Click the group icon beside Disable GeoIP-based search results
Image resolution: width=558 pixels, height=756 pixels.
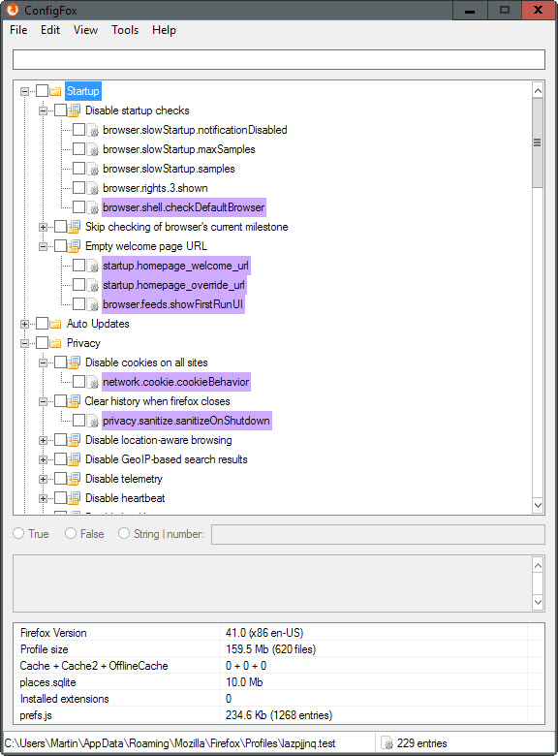74,459
